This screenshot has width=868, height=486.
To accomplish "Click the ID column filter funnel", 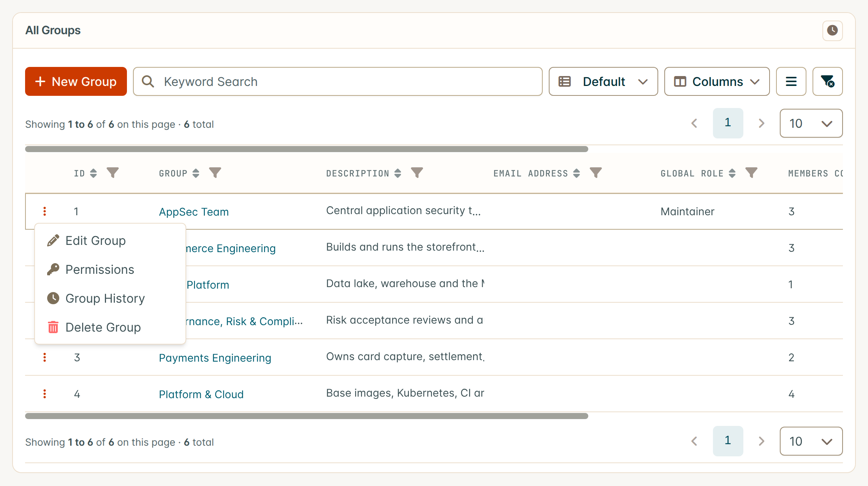I will (x=112, y=173).
